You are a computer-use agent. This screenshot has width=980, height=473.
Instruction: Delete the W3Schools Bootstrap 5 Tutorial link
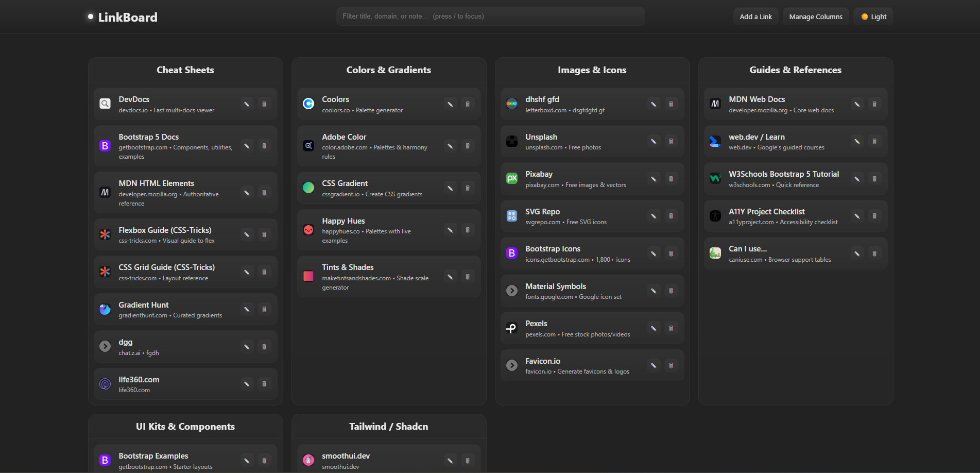click(874, 179)
